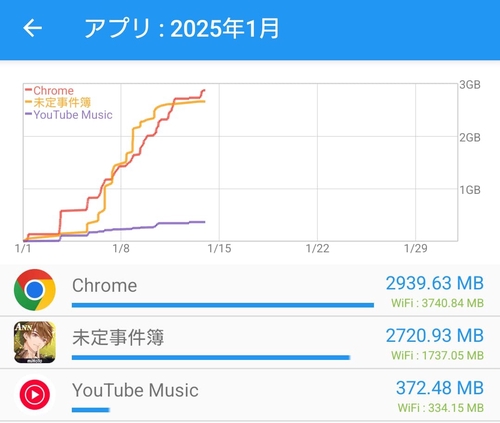
Task: Click 未定事件簿's blue usage bar
Action: [x=211, y=357]
